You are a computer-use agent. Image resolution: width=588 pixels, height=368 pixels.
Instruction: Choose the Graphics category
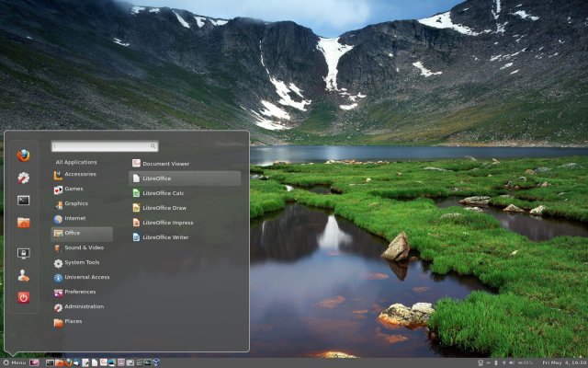[76, 203]
